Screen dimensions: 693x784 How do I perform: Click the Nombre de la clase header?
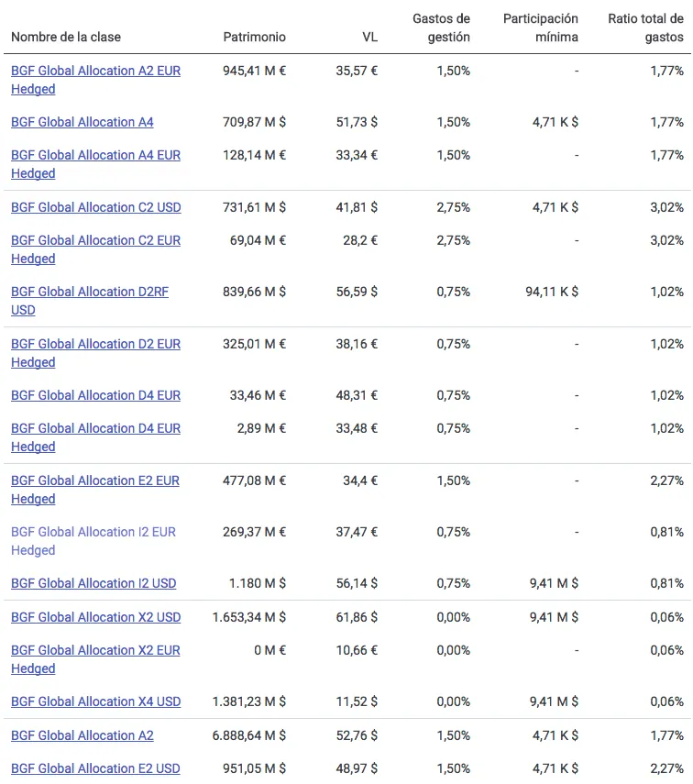(x=66, y=37)
